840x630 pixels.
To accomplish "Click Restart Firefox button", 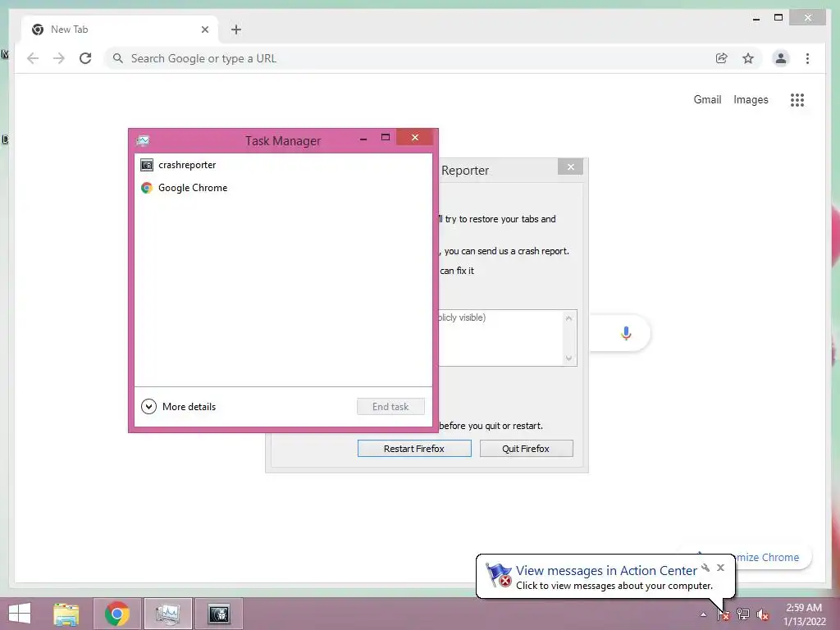I will [414, 449].
